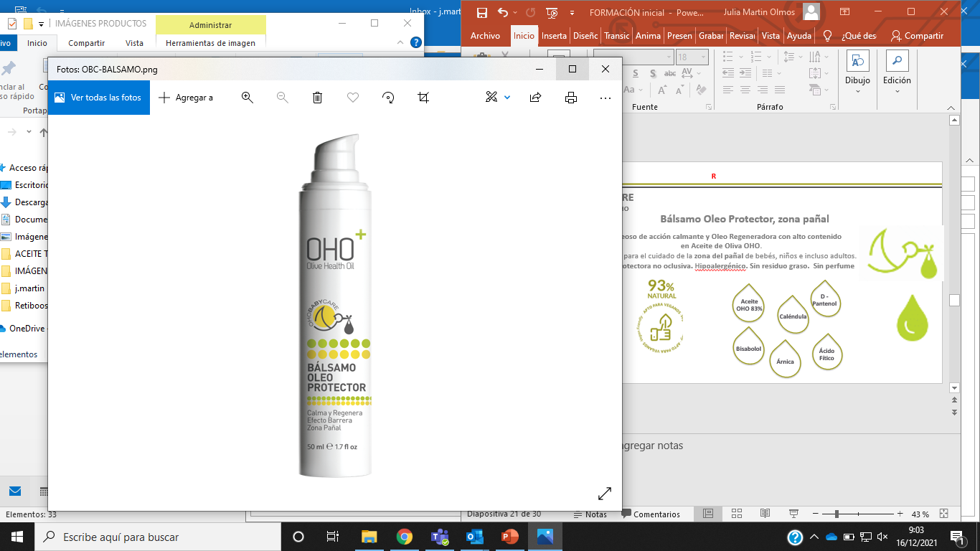Expand the Dibujo group dropdown

pyautogui.click(x=858, y=90)
